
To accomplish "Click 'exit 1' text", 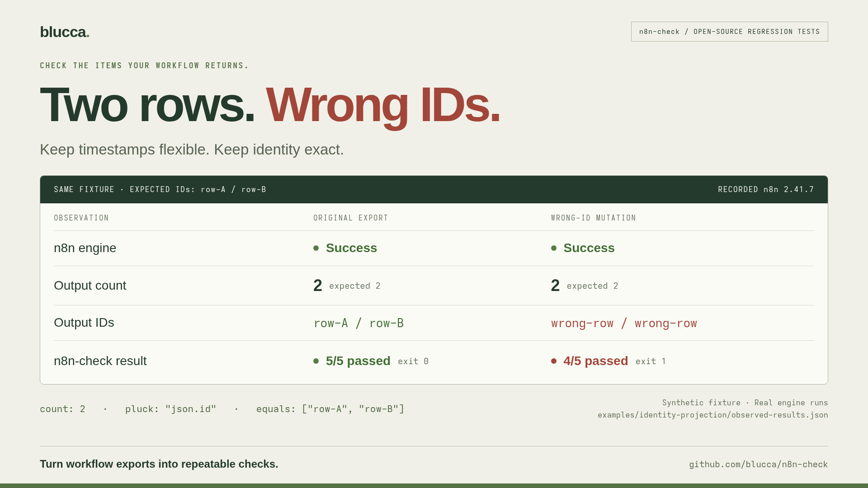I will 651,361.
